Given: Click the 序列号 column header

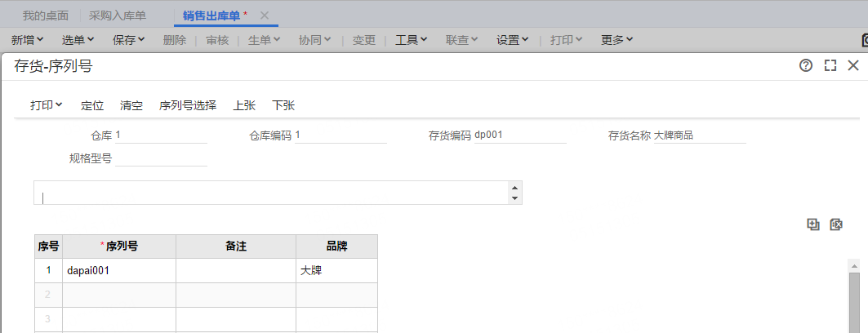Looking at the screenshot, I should click(x=119, y=246).
